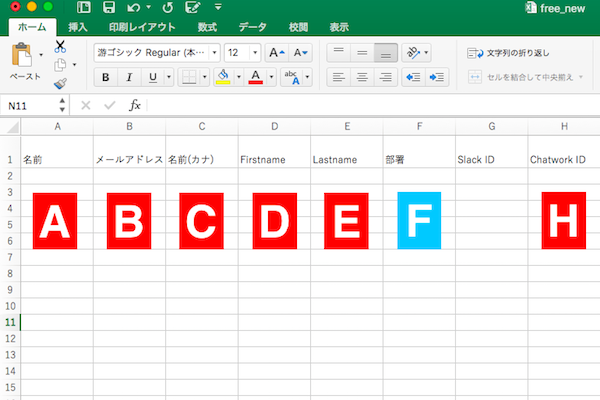Click the Format Painter brush icon

point(60,84)
